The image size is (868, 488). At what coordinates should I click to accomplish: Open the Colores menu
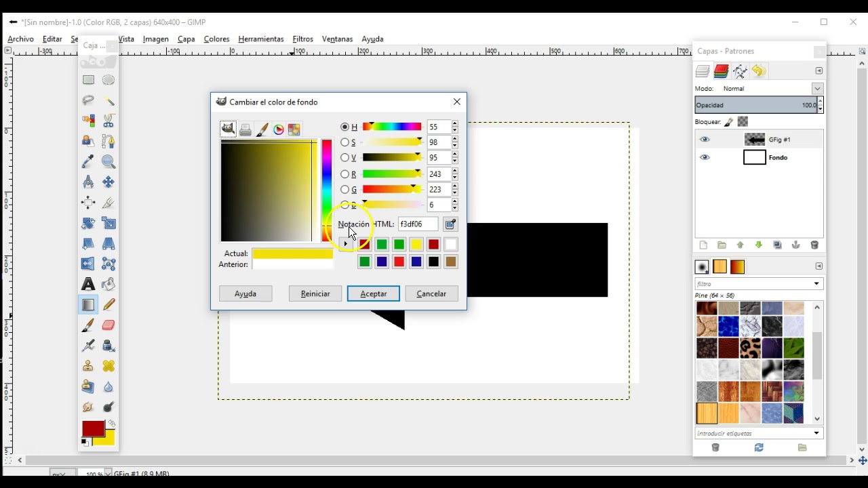217,39
